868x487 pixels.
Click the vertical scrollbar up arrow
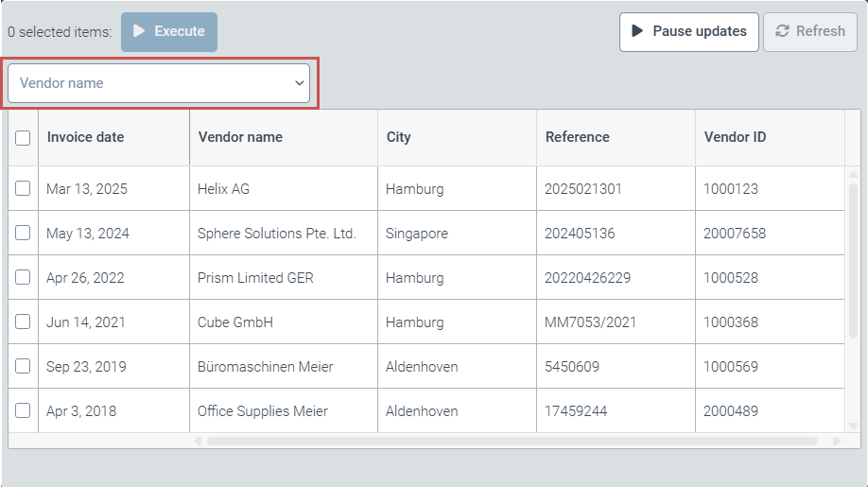tap(853, 174)
